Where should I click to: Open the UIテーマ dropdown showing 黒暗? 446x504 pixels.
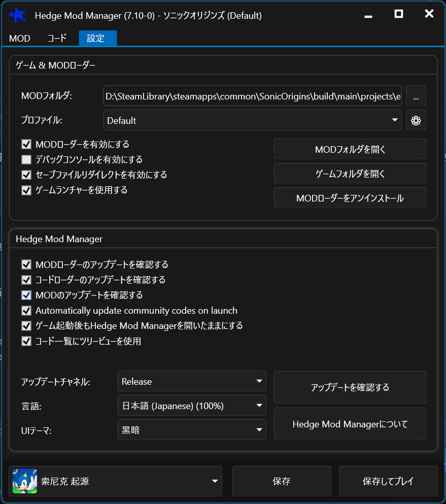click(192, 429)
